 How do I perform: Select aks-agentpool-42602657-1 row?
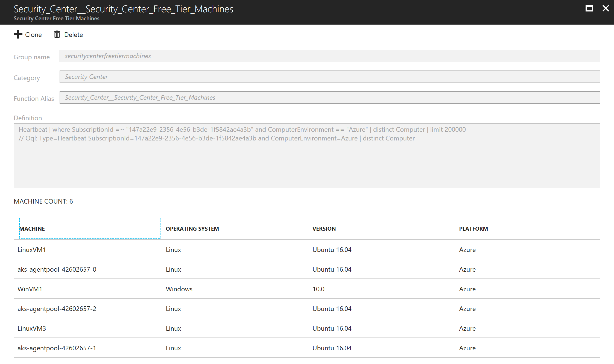(x=57, y=348)
